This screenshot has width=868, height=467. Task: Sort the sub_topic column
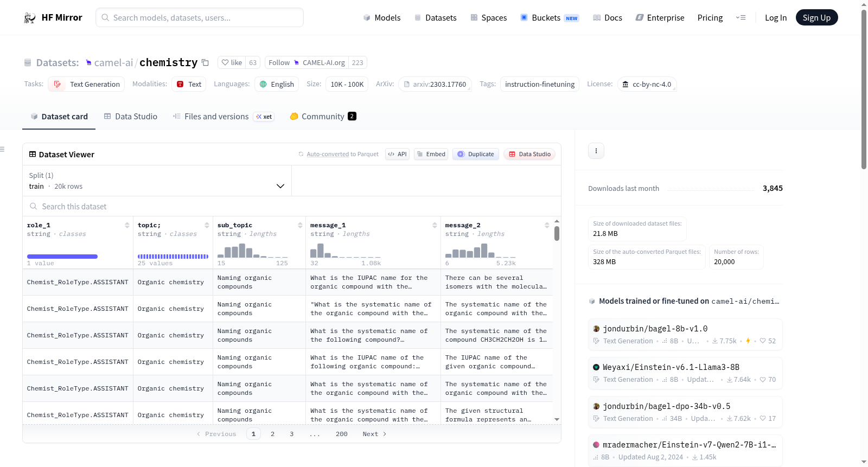point(300,225)
